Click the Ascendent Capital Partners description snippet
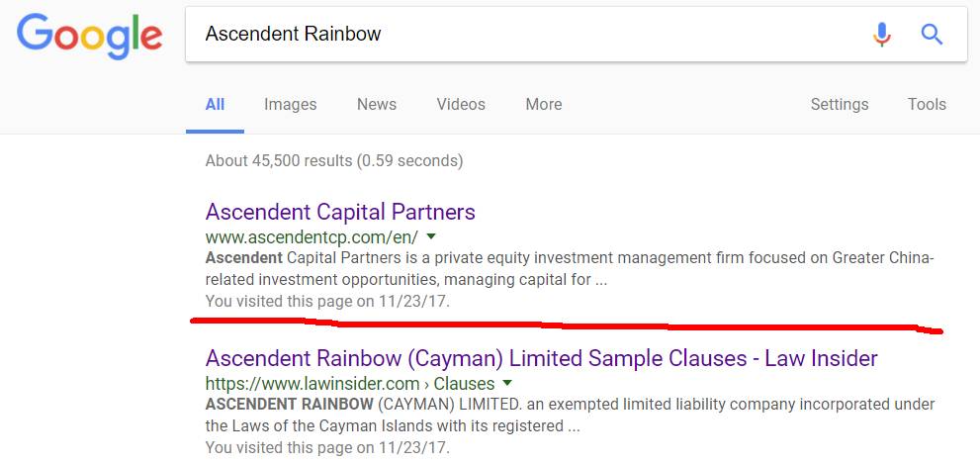This screenshot has height=464, width=980. tap(570, 269)
